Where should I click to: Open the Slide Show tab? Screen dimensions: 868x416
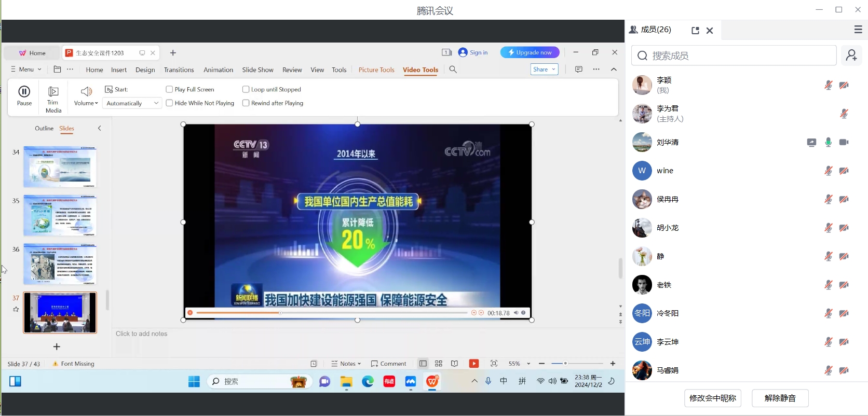[257, 70]
